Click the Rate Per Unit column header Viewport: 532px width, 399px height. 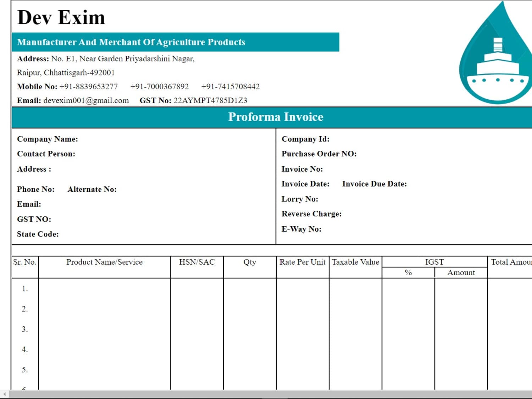(x=303, y=262)
